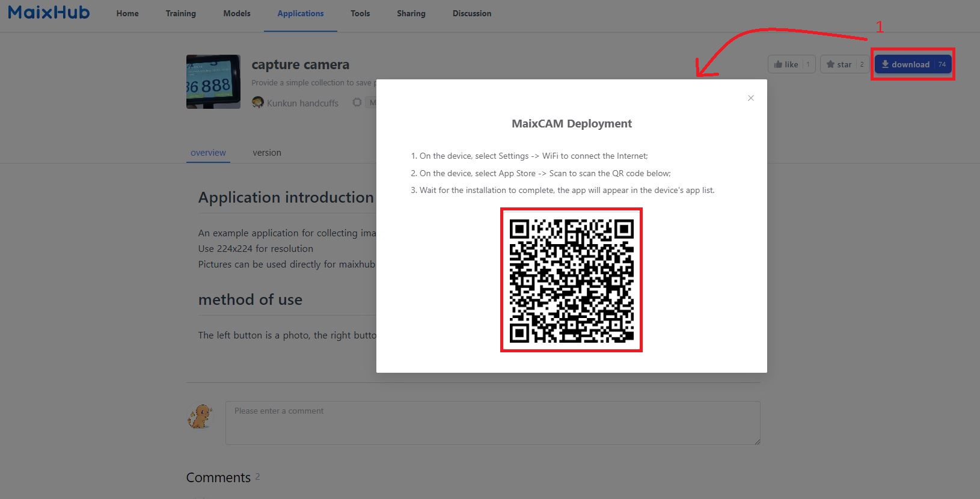
Task: Click the like button
Action: pos(791,64)
